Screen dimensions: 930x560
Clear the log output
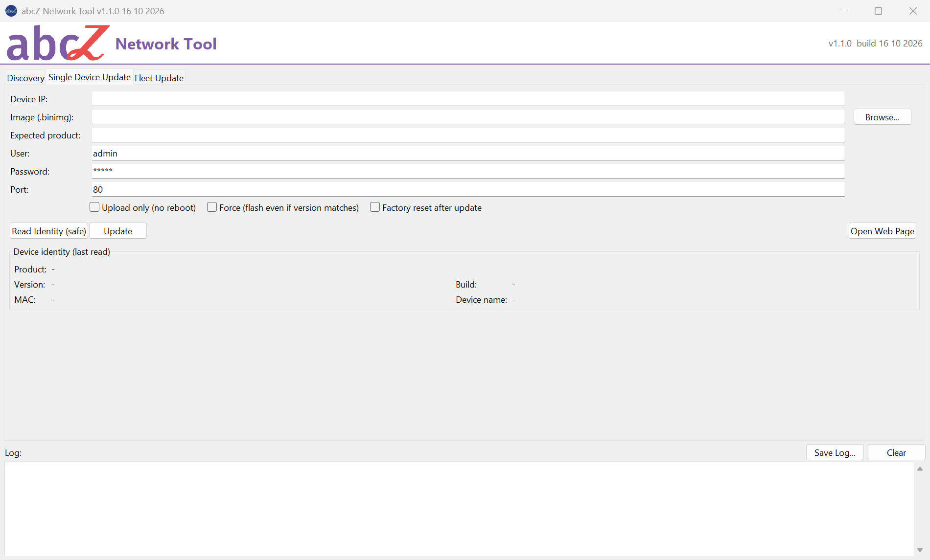(896, 452)
